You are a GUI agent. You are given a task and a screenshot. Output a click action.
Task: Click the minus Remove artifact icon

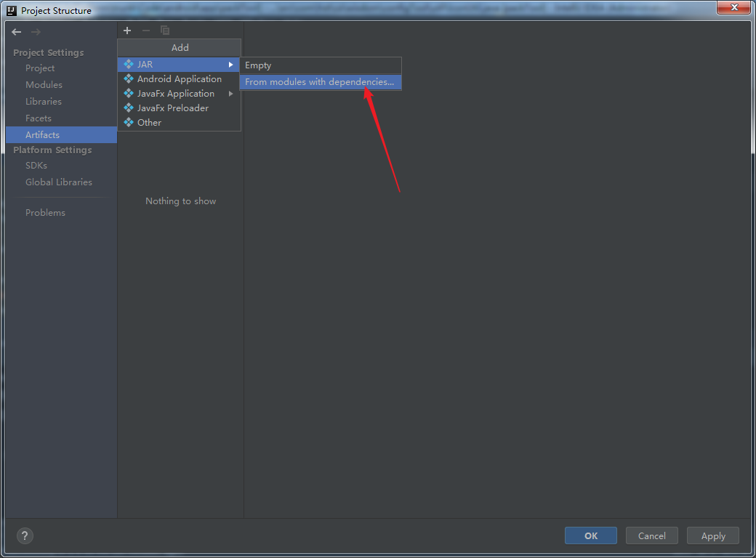coord(146,31)
